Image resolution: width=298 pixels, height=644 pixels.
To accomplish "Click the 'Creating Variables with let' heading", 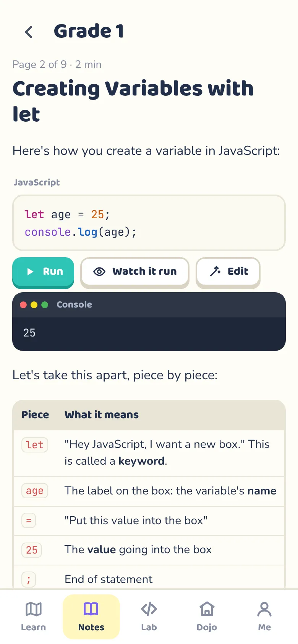I will click(133, 101).
